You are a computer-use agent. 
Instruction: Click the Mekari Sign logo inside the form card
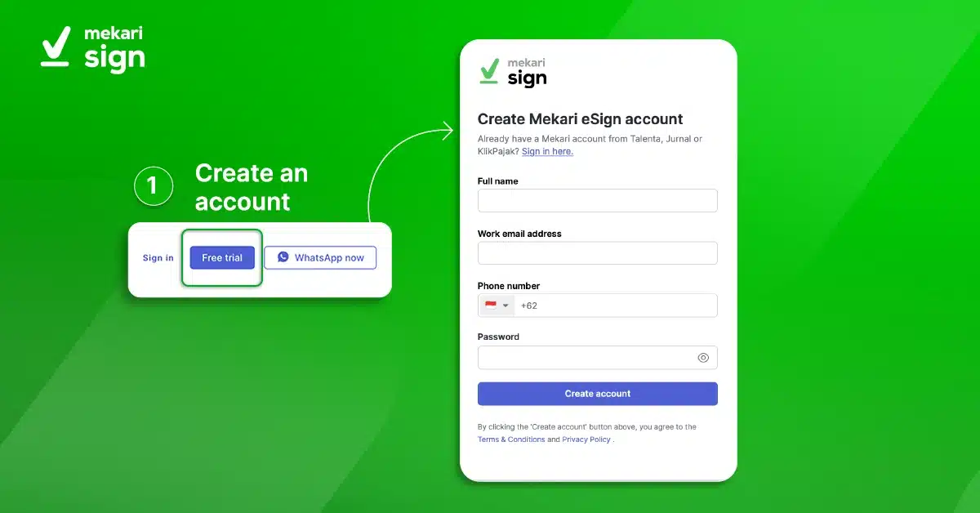point(513,72)
